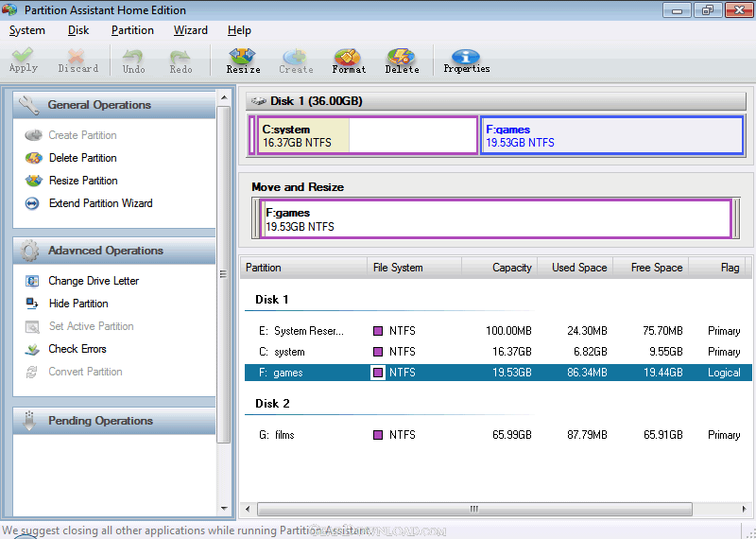Click the General Operations wrench icon
The image size is (756, 539).
pos(29,105)
